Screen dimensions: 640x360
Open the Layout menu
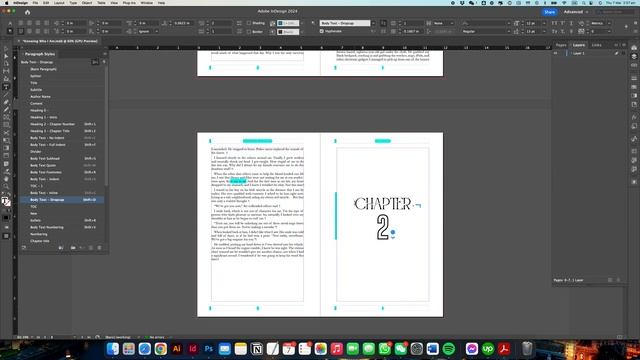tap(59, 3)
